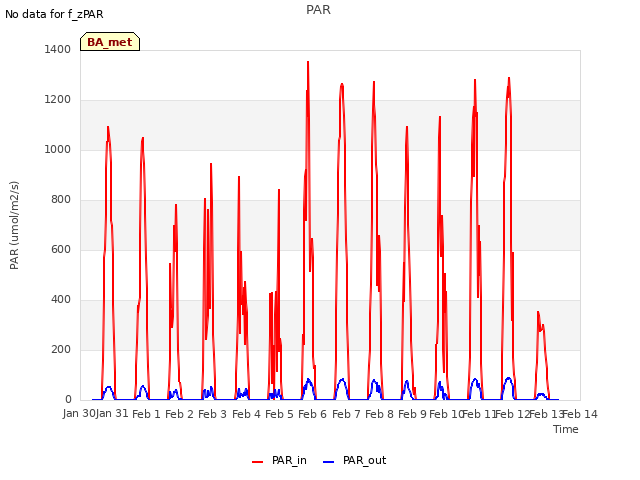Click the Feb 9 x-axis label
Screen dimensions: 640x480
pyautogui.click(x=412, y=414)
